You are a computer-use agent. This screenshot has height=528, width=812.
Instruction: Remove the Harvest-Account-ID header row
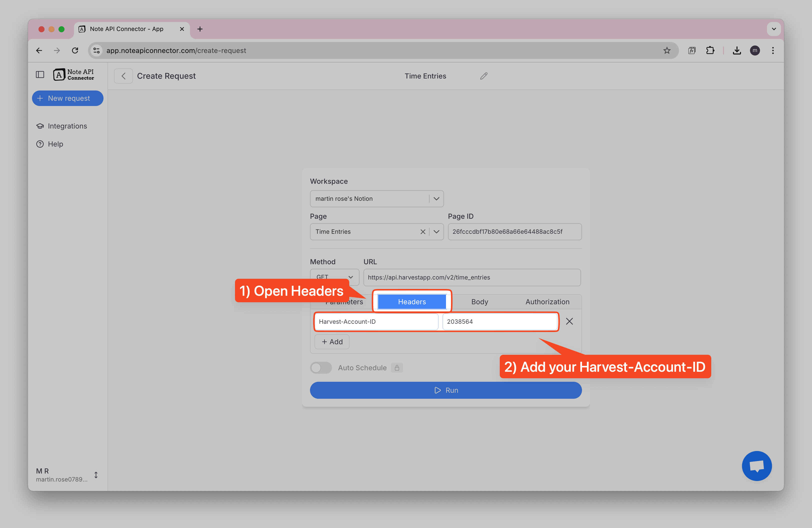coord(569,321)
